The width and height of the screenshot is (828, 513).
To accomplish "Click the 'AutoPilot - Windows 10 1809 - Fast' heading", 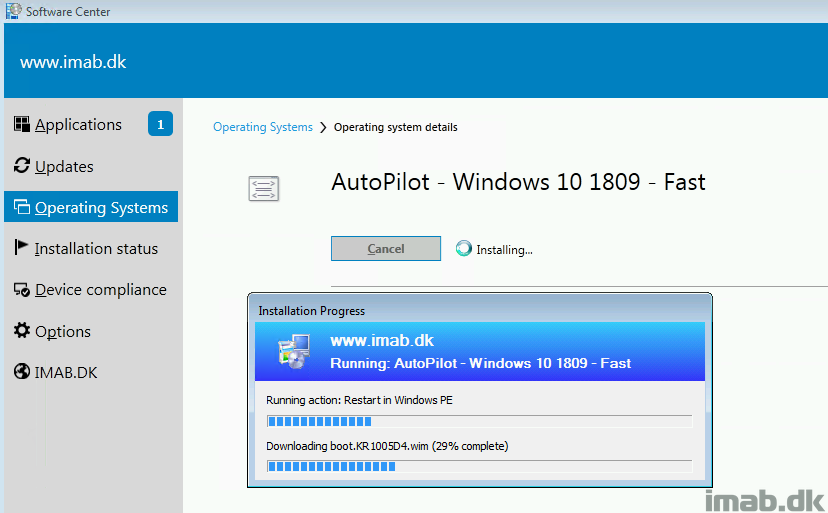I will (x=518, y=182).
